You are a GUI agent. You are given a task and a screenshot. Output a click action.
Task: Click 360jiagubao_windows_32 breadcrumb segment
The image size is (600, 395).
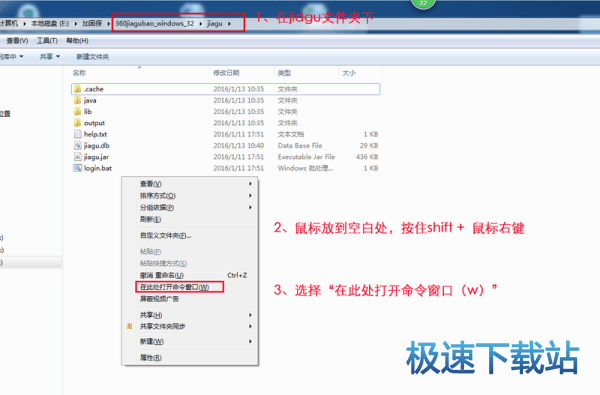pos(155,24)
